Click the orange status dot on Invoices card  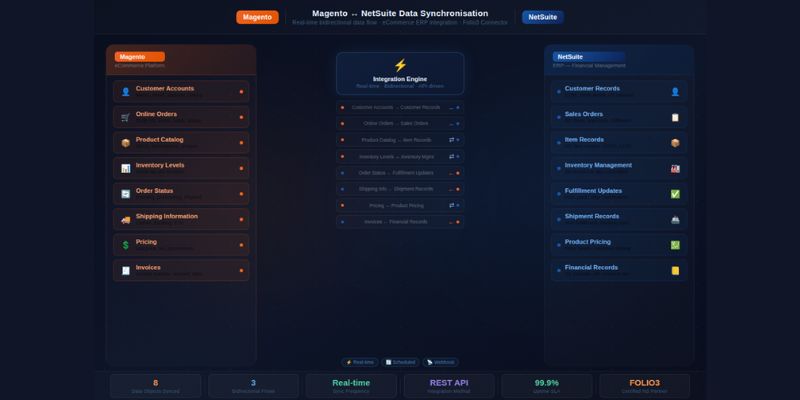[241, 270]
